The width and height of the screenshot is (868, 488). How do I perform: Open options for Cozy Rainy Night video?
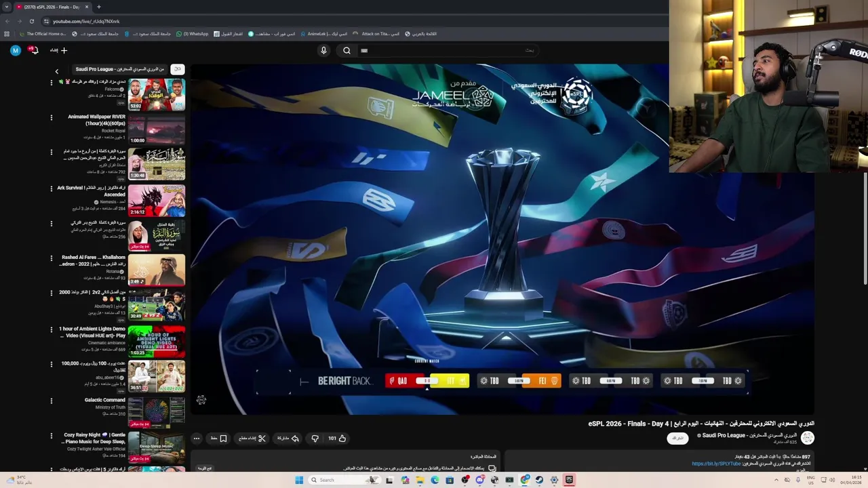tap(51, 436)
